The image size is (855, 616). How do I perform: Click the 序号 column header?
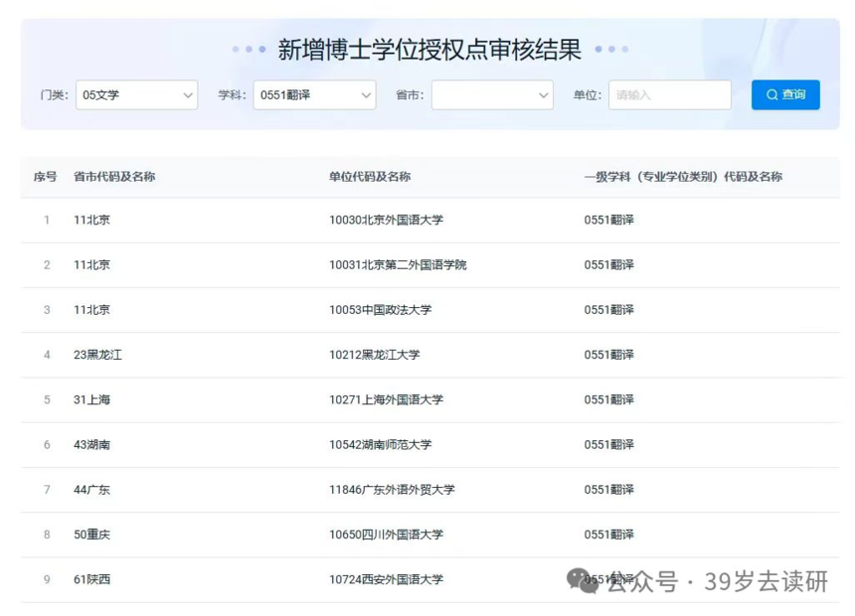tap(46, 177)
